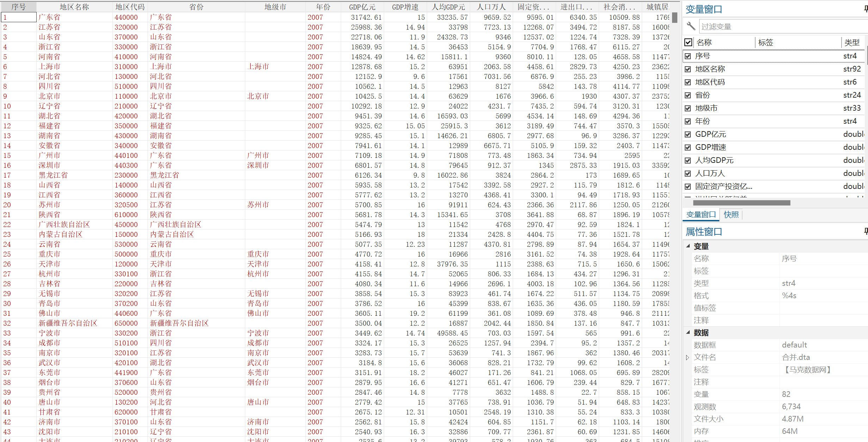Image resolution: width=868 pixels, height=442 pixels.
Task: Pin the 属性窗口 panel
Action: pyautogui.click(x=866, y=231)
